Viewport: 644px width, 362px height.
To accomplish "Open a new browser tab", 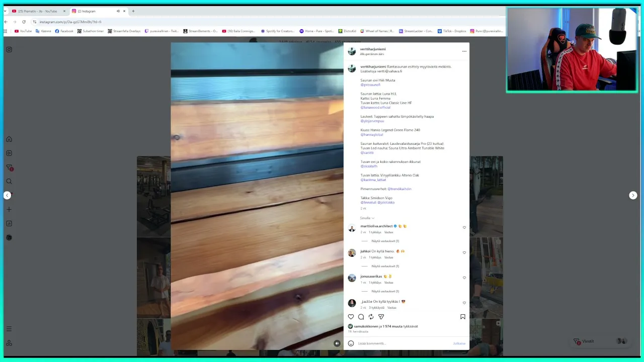I will click(133, 11).
